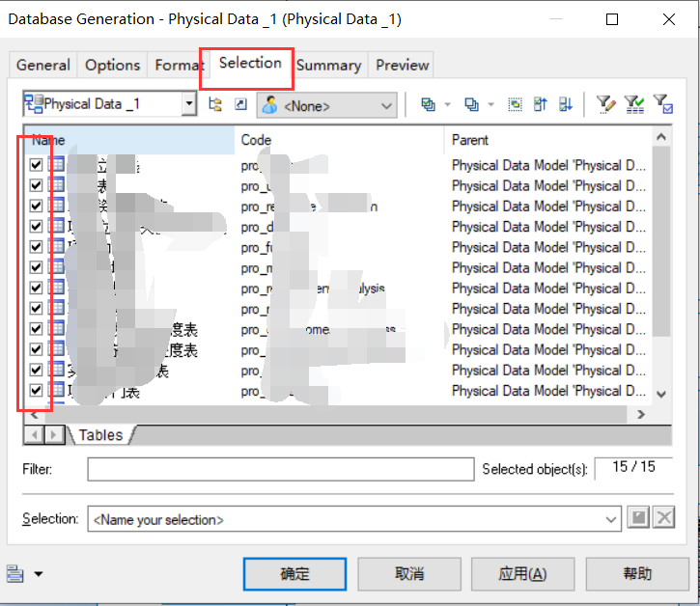Viewport: 700px width, 606px height.
Task: Open the <None> user dropdown
Action: pos(386,106)
